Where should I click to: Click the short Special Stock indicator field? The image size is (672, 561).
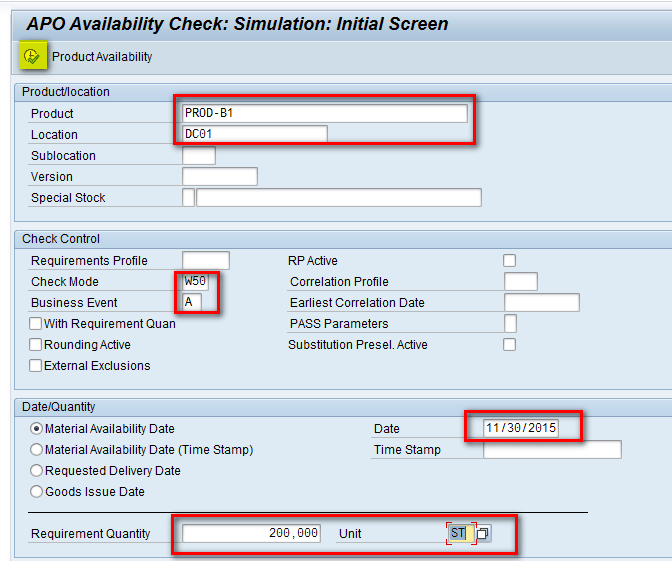click(x=189, y=197)
